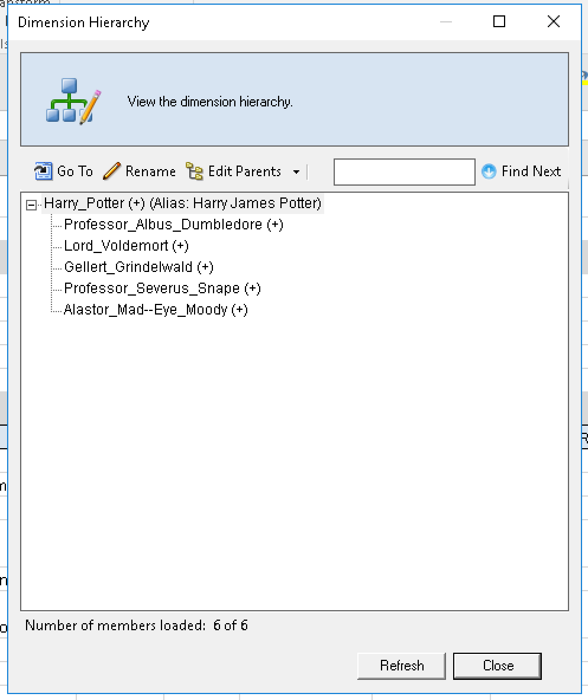Select the Harry_Potter root member

(182, 203)
